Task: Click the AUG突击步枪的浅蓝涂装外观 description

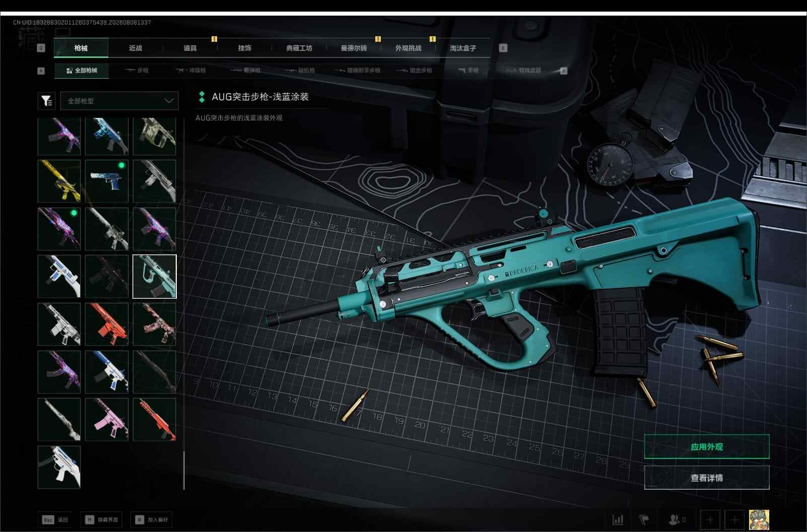Action: [x=239, y=118]
